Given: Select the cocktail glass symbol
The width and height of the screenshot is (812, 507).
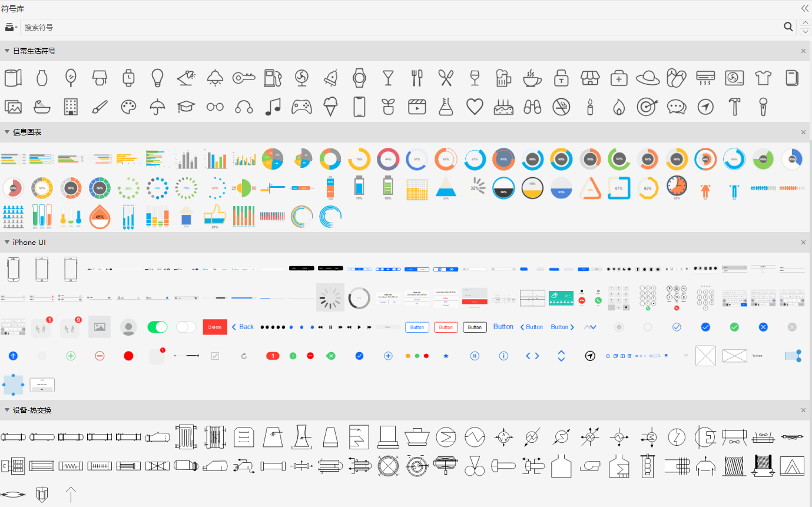Looking at the screenshot, I should [388, 77].
